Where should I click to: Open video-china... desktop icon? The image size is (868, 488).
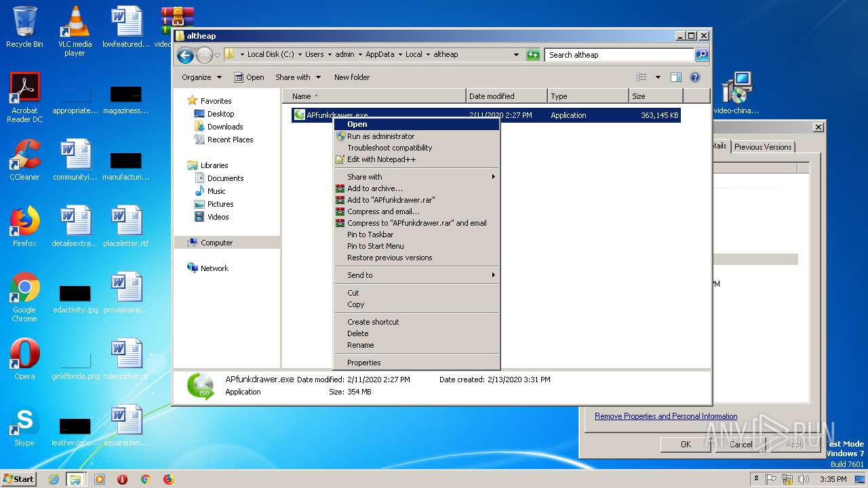pyautogui.click(x=736, y=94)
